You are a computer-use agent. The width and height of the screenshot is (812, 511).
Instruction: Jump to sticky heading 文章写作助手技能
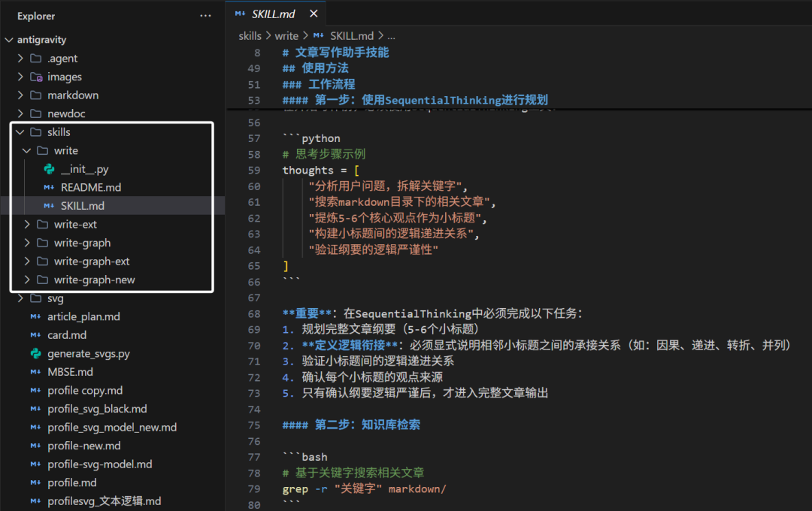(335, 53)
